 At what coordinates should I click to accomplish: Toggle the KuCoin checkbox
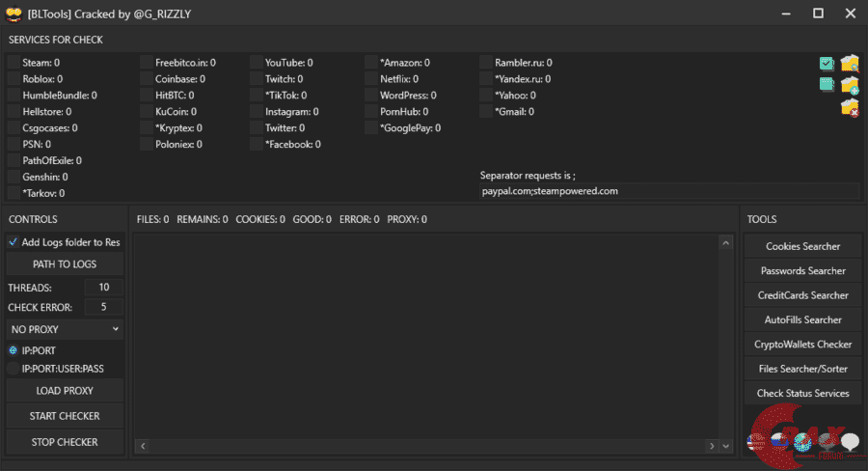(147, 111)
